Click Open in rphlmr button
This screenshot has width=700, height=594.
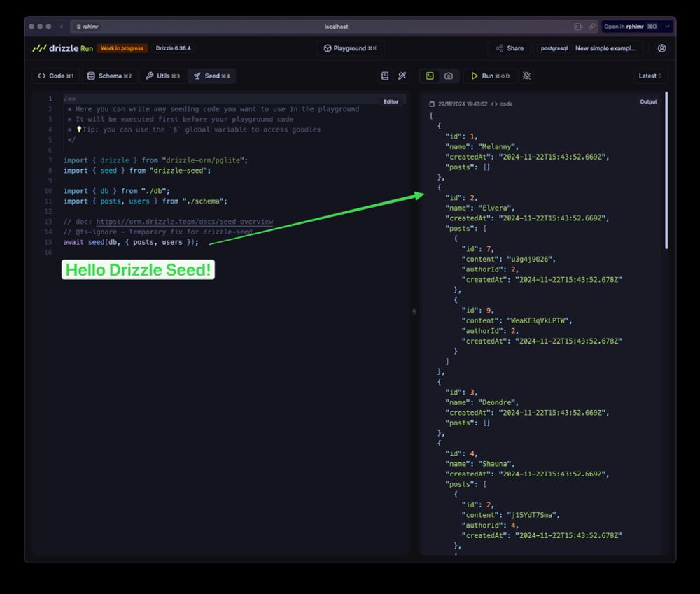630,27
